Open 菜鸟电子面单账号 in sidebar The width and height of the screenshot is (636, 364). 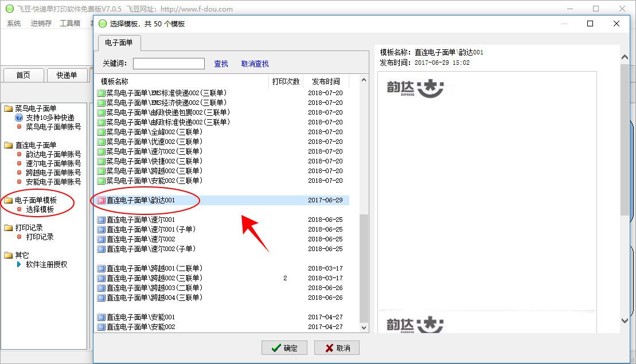click(x=53, y=127)
